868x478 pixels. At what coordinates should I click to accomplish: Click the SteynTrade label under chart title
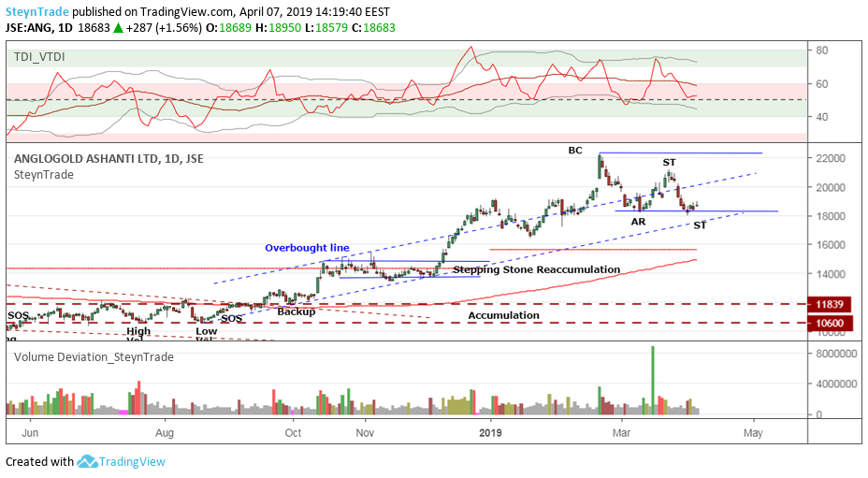(44, 175)
